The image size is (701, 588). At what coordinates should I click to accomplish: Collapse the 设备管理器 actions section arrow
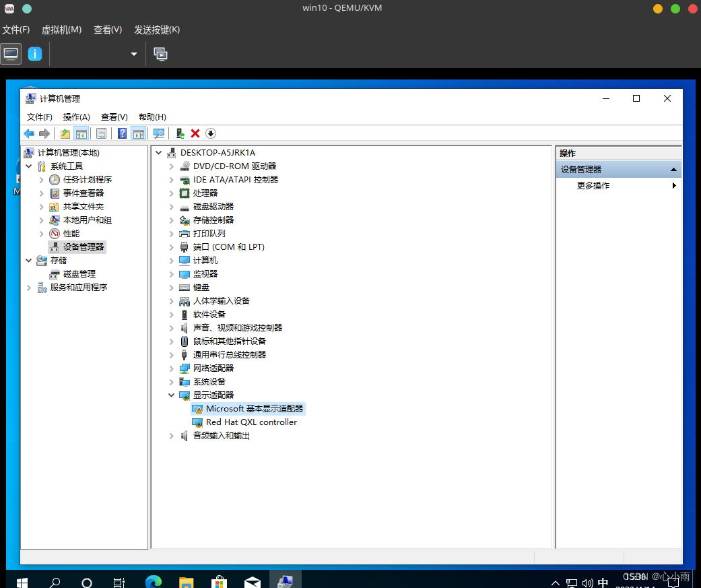673,170
